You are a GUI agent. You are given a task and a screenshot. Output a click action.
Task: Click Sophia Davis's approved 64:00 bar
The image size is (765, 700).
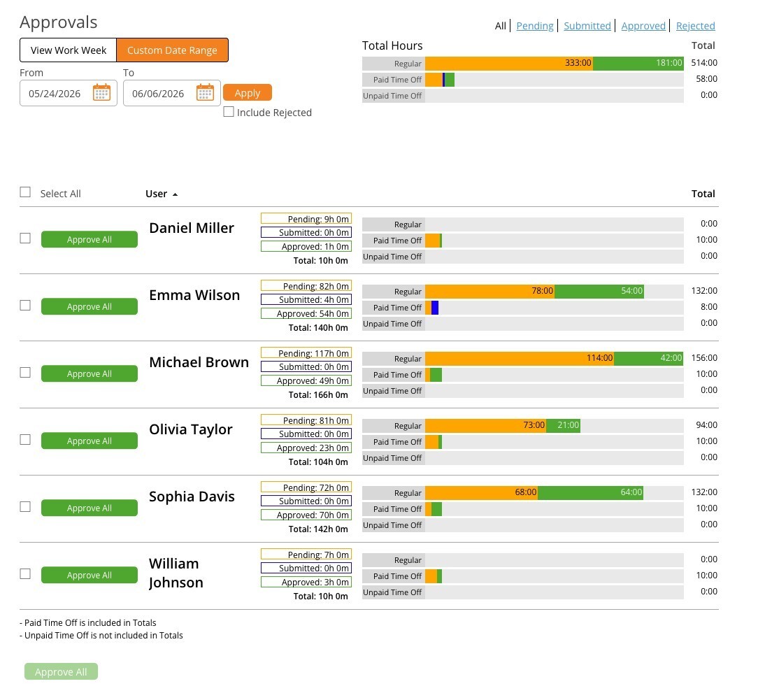[590, 493]
